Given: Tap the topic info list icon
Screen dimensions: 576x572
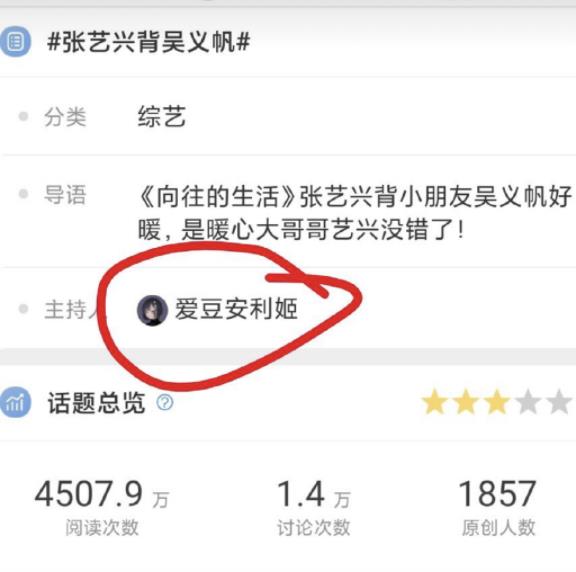Looking at the screenshot, I should coord(15,41).
